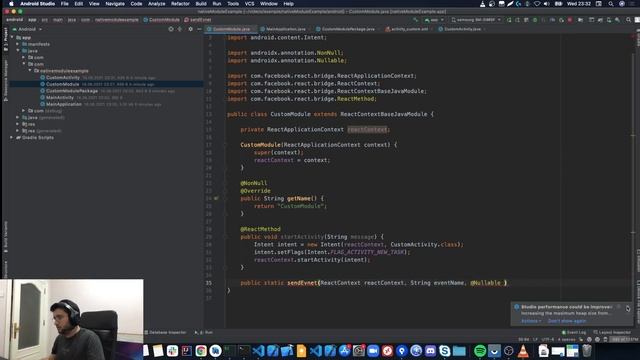Open the Terminal icon in dock
640x360 pixels.
point(244,351)
